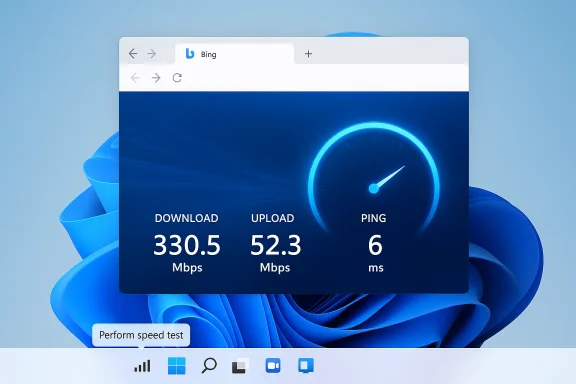Open the blue monitor app on taskbar
The image size is (576, 384).
[x=306, y=366]
